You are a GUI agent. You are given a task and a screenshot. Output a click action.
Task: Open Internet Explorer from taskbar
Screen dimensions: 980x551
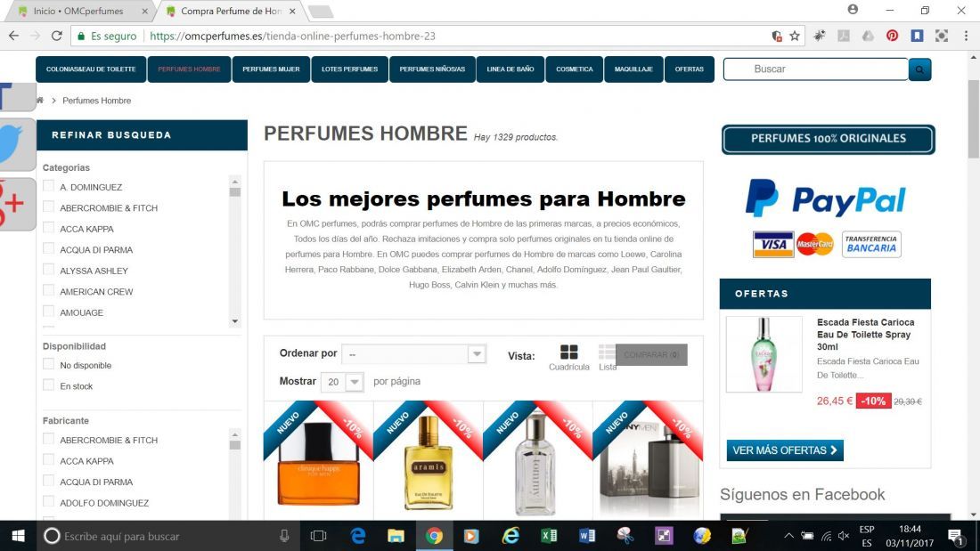(x=510, y=536)
